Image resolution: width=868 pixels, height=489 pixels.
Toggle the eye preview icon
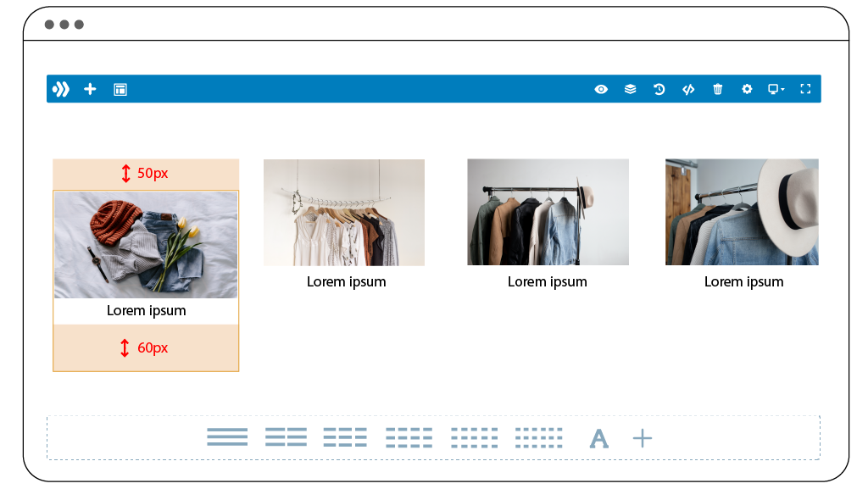601,89
